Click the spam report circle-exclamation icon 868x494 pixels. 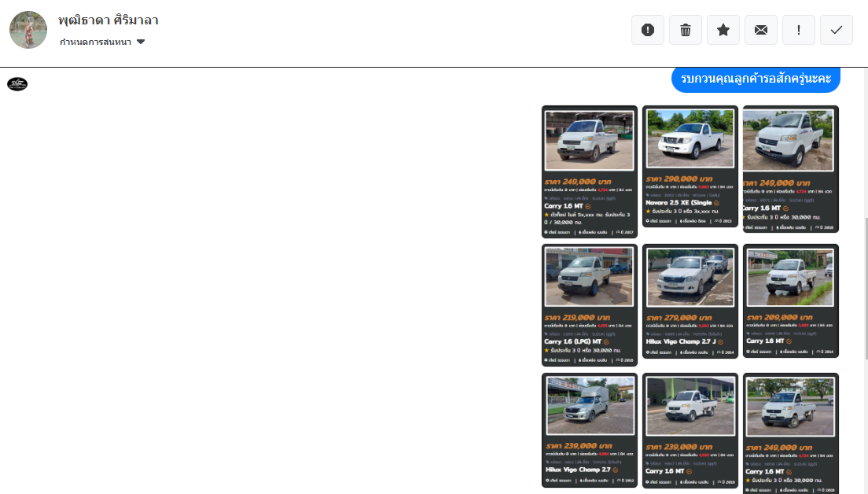click(648, 30)
